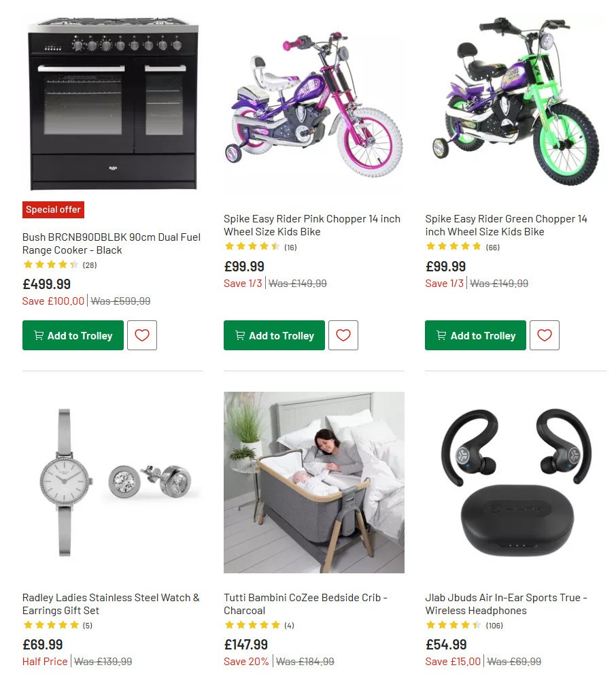The width and height of the screenshot is (616, 676).
Task: Add the Green Chopper to the trolley
Action: point(475,335)
